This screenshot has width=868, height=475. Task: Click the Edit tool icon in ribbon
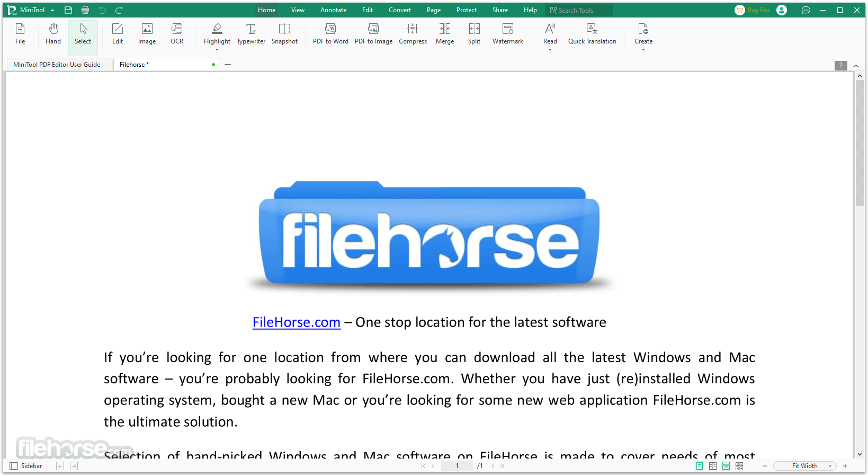(x=118, y=34)
